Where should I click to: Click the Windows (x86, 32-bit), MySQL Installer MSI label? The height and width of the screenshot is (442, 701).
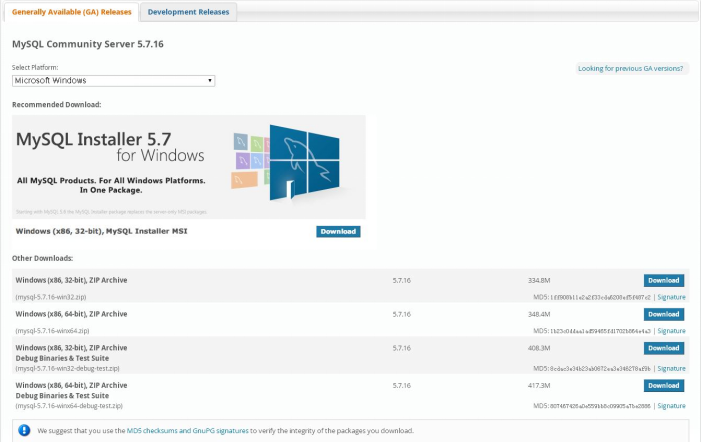(x=101, y=232)
